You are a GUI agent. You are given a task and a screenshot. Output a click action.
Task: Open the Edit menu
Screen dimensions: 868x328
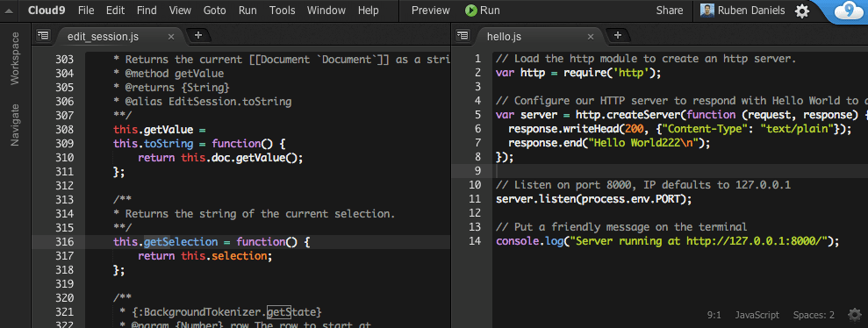(115, 11)
